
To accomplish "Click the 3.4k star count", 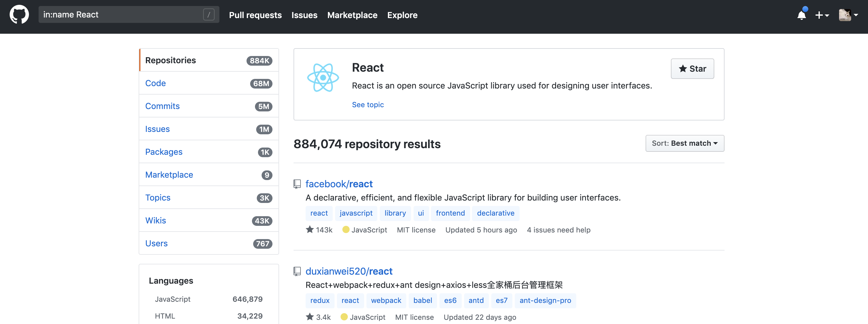I will click(x=318, y=317).
